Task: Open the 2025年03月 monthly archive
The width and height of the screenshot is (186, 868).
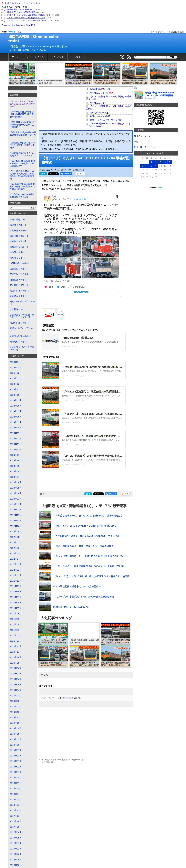Action: (15, 368)
